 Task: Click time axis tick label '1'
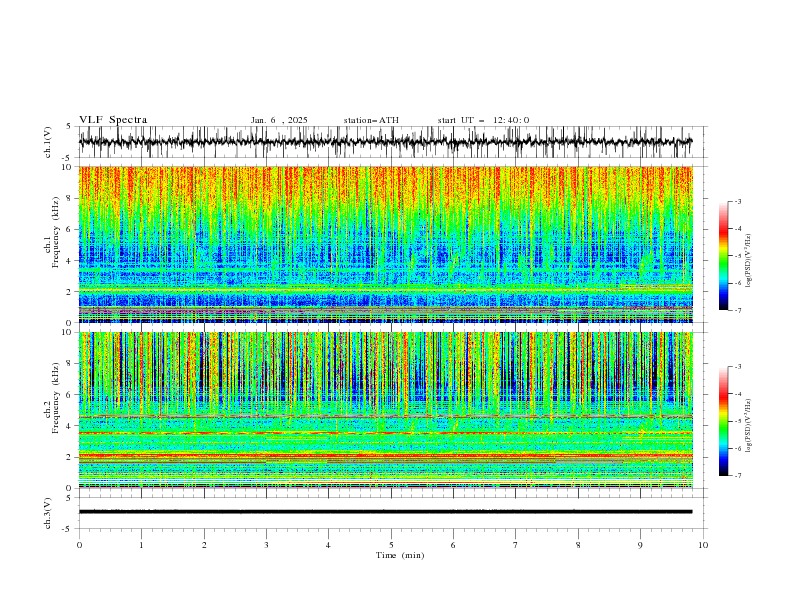141,545
